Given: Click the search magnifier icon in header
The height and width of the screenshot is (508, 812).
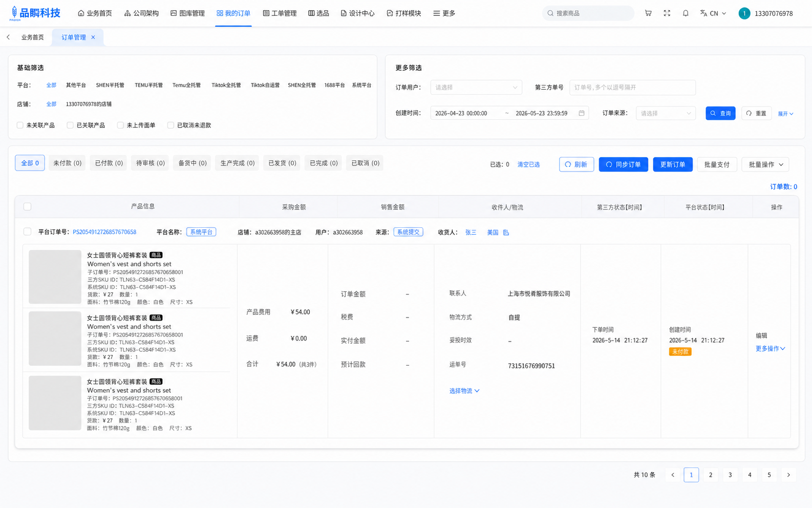Looking at the screenshot, I should tap(550, 13).
